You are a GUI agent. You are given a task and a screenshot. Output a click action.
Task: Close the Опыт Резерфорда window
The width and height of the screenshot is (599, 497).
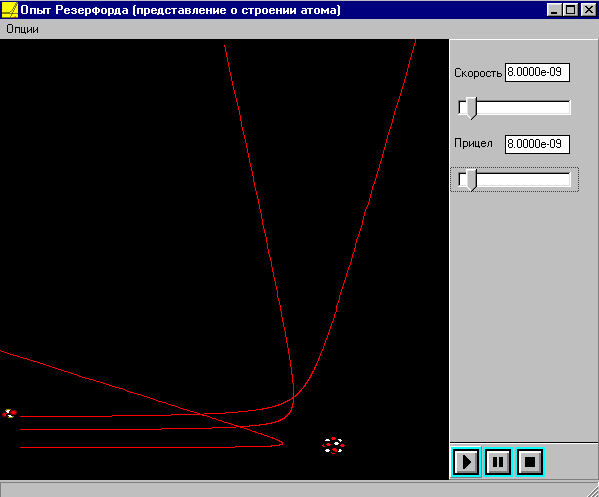pos(588,10)
